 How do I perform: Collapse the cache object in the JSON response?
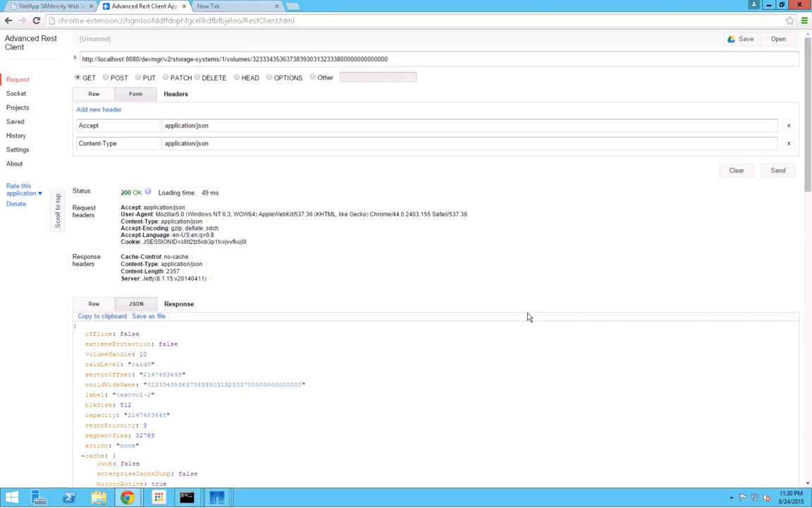pyautogui.click(x=82, y=456)
